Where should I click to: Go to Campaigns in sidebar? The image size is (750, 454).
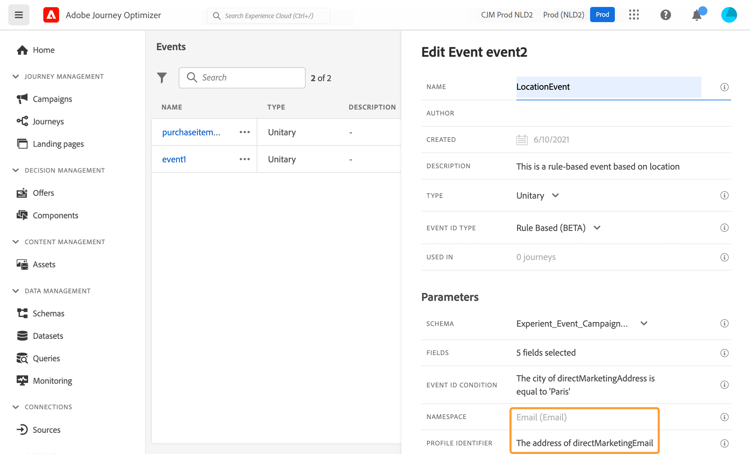[52, 99]
